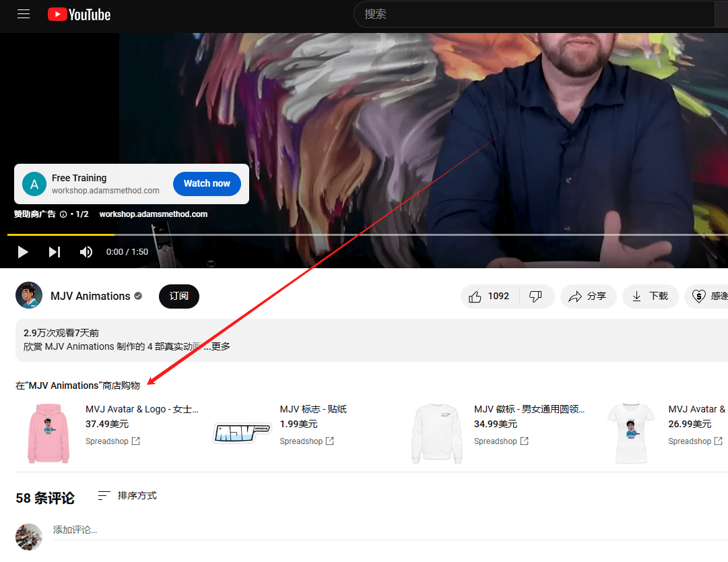Click the 添加评论 comment field
This screenshot has width=728, height=562.
coord(390,530)
